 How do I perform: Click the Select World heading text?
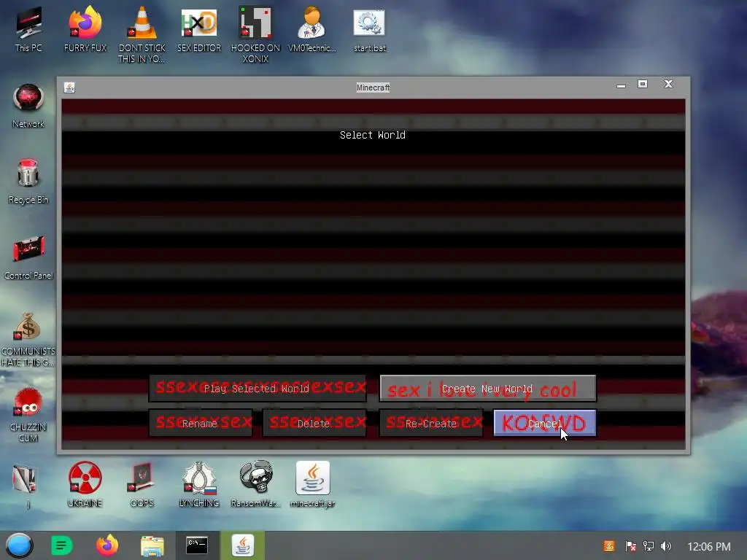point(373,135)
